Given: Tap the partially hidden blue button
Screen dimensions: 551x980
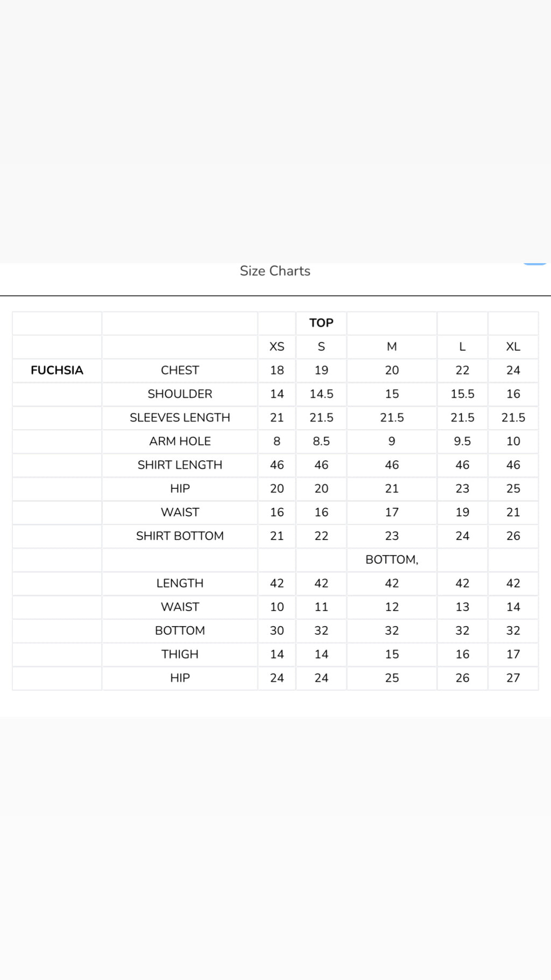Looking at the screenshot, I should [535, 264].
